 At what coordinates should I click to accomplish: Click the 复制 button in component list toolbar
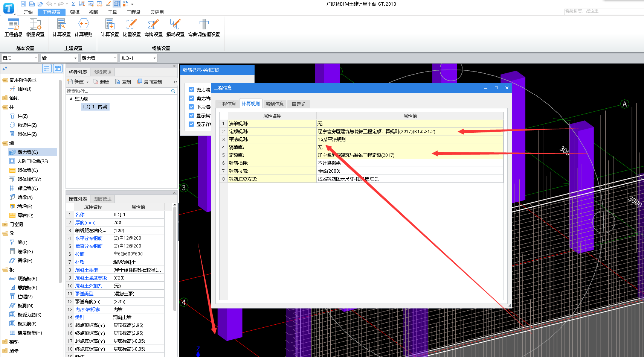click(123, 82)
